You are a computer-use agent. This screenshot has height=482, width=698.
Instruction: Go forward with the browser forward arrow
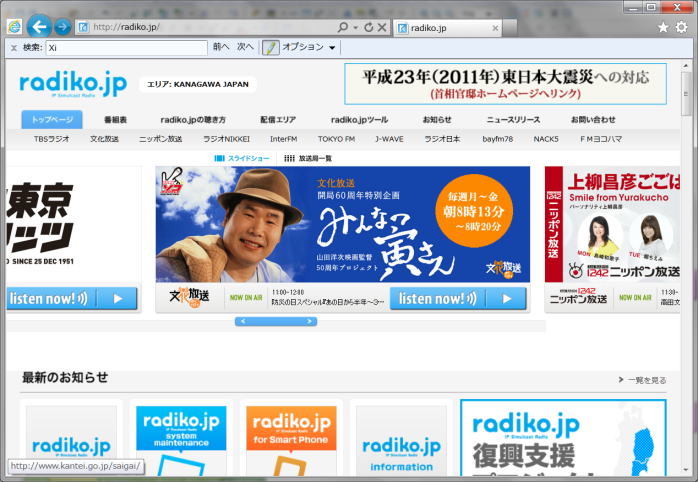coord(63,27)
